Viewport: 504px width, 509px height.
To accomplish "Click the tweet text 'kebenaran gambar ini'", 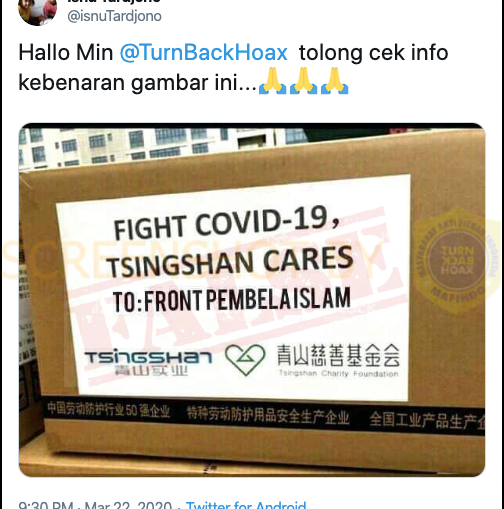I will [x=137, y=83].
